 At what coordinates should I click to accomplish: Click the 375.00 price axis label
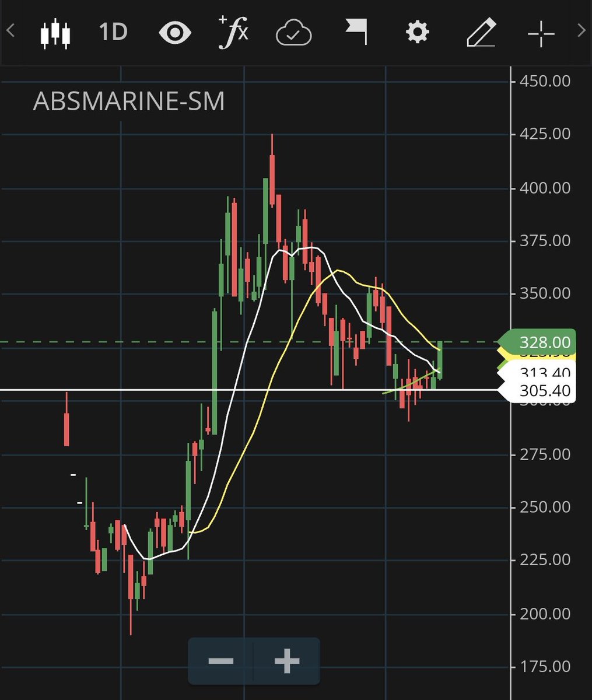545,240
